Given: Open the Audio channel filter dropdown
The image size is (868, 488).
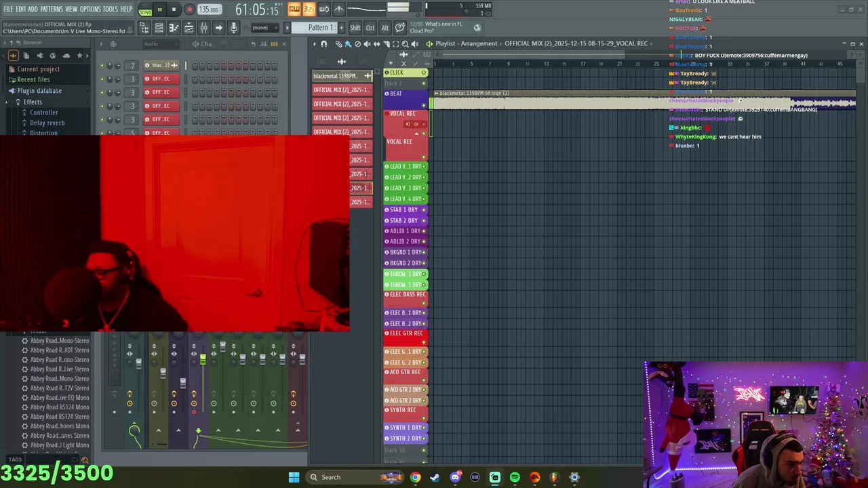Looking at the screenshot, I should [159, 44].
